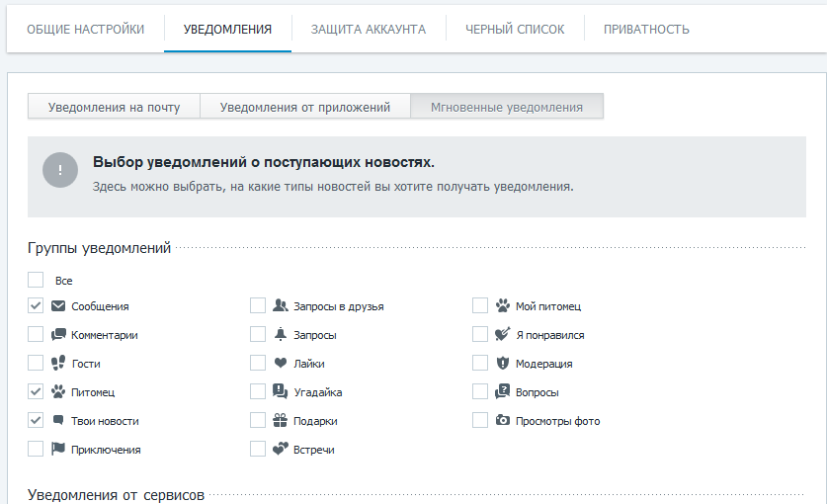Viewport: 827px width, 504px height.
Task: Open the Общие настройки tab
Action: click(85, 30)
